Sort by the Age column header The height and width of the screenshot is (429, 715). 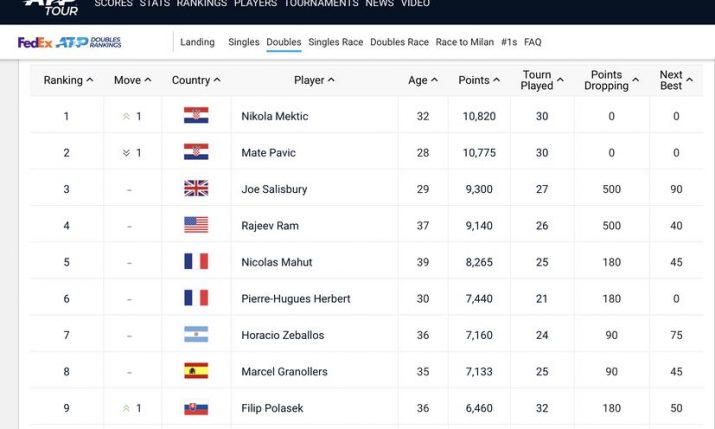tap(423, 80)
